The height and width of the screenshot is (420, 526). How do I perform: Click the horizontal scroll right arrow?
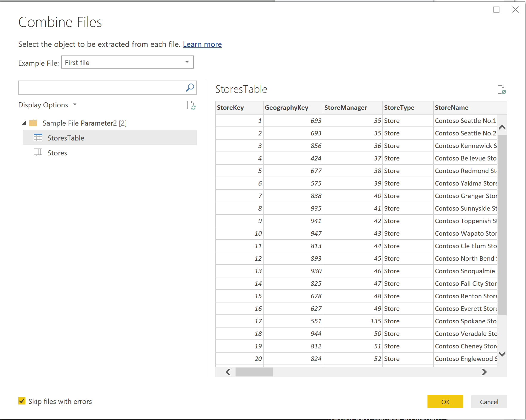pyautogui.click(x=484, y=372)
